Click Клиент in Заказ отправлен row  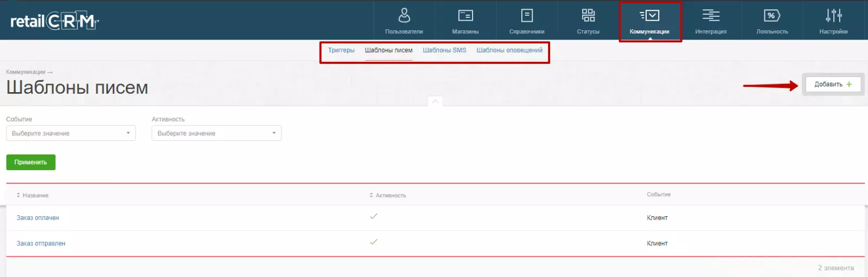tap(657, 244)
